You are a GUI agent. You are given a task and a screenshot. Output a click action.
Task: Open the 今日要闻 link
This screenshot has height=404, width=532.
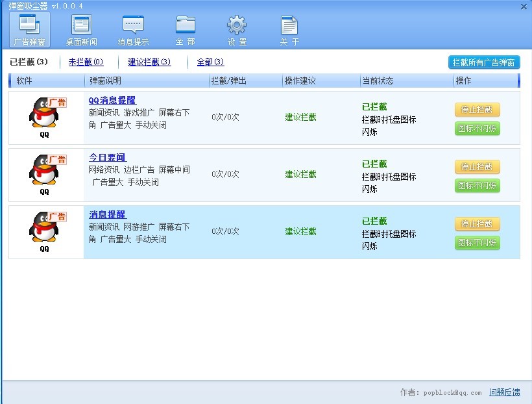click(x=108, y=157)
